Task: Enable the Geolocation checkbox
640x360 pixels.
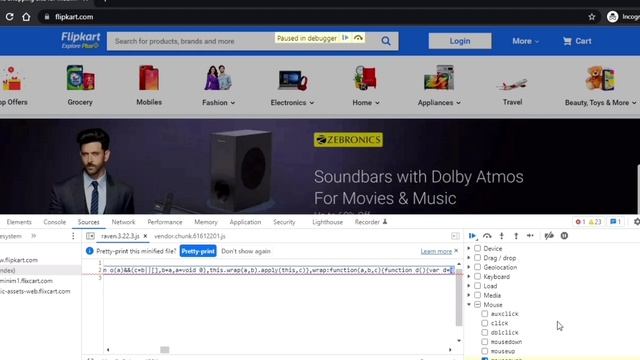Action: click(477, 267)
